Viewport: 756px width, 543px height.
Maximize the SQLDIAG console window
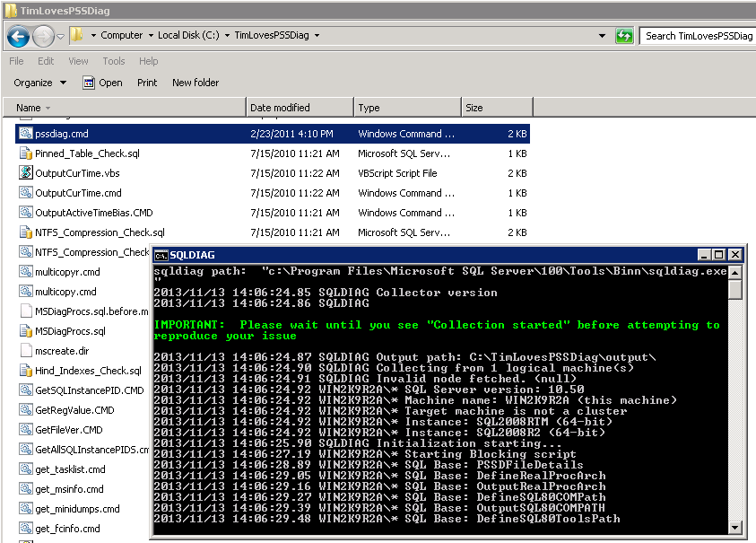pyautogui.click(x=719, y=254)
